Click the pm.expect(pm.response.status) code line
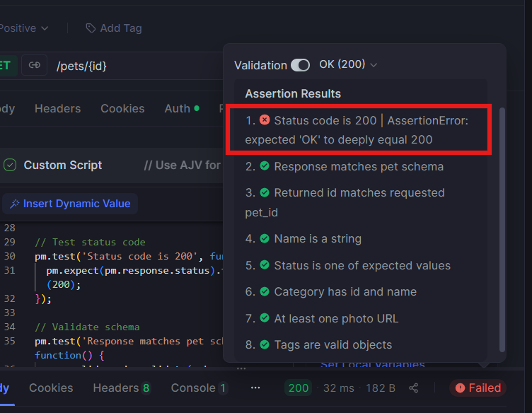532x413 pixels. tap(134, 271)
